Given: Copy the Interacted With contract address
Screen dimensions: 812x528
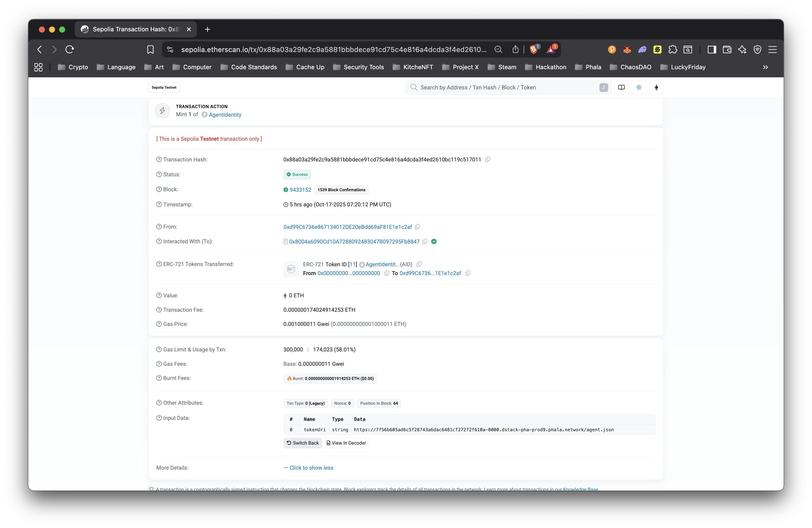Looking at the screenshot, I should coord(425,241).
